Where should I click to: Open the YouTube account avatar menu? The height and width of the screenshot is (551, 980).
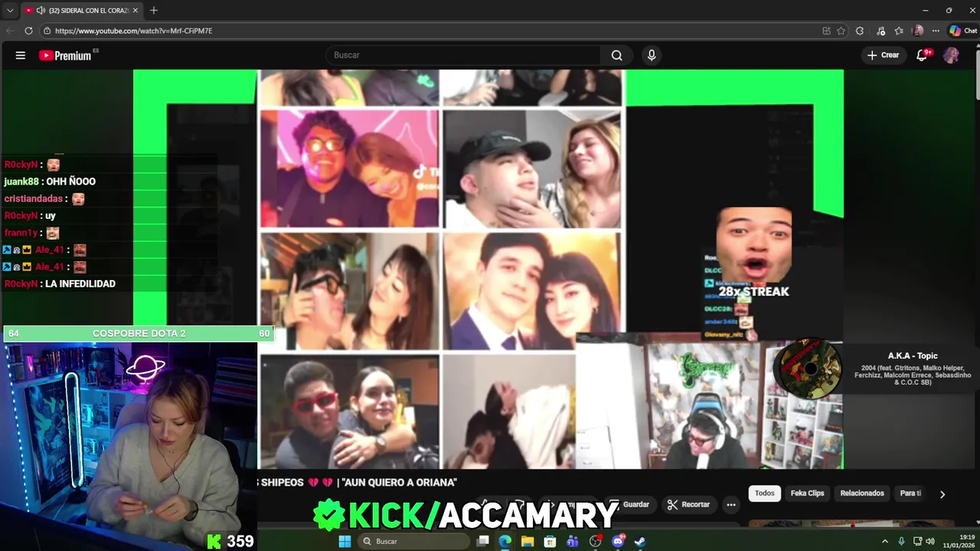coord(951,55)
